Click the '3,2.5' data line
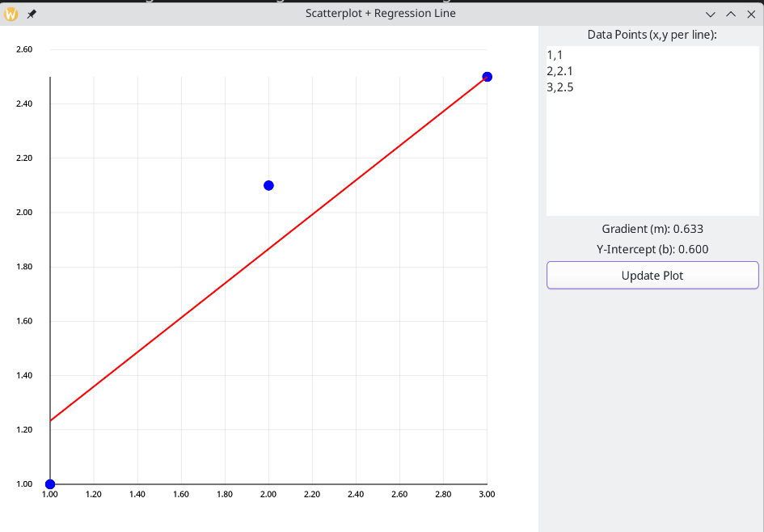This screenshot has width=764, height=532. point(559,87)
